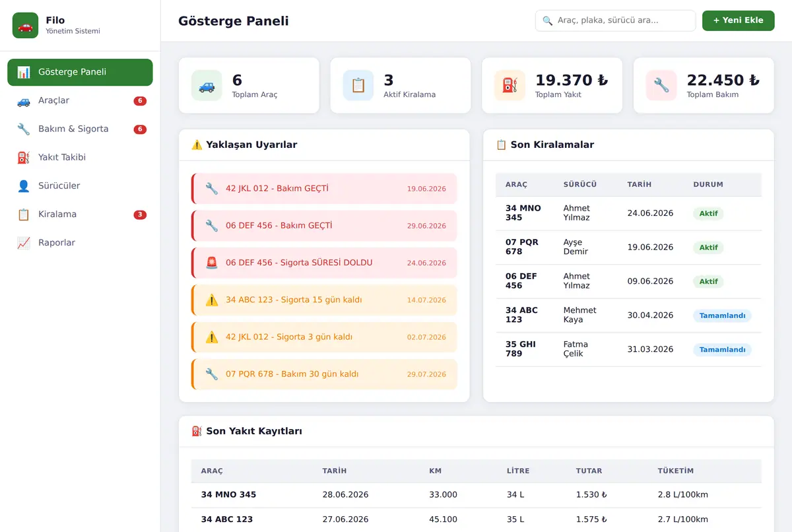The width and height of the screenshot is (792, 532).
Task: Click the wrench icon in 06 DEF 456 Bakım GEÇTİ alert
Action: (212, 226)
